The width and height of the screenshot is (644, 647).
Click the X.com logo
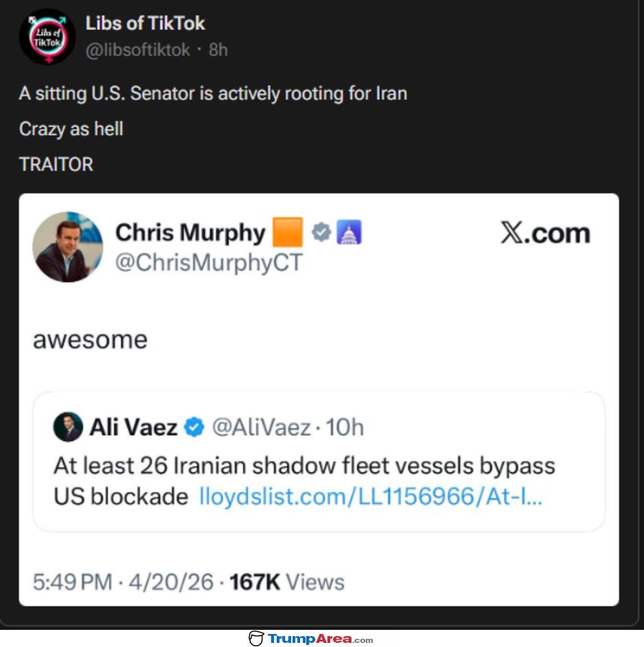(545, 233)
